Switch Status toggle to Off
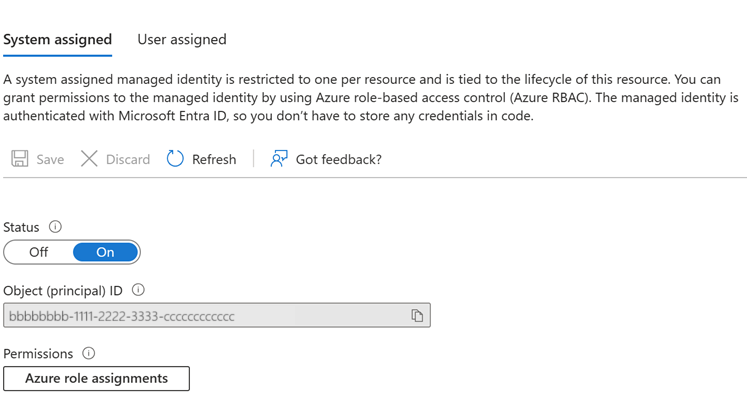747x401 pixels. [x=39, y=252]
